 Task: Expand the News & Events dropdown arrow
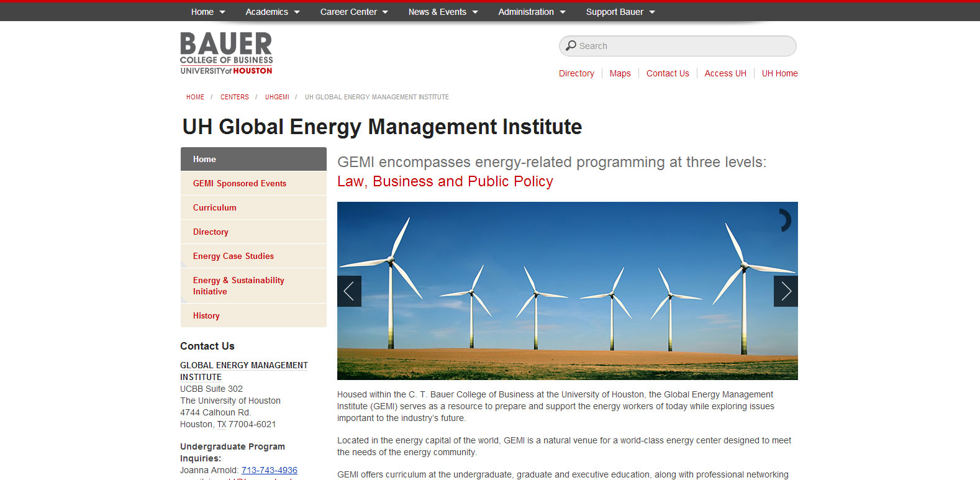[x=475, y=12]
